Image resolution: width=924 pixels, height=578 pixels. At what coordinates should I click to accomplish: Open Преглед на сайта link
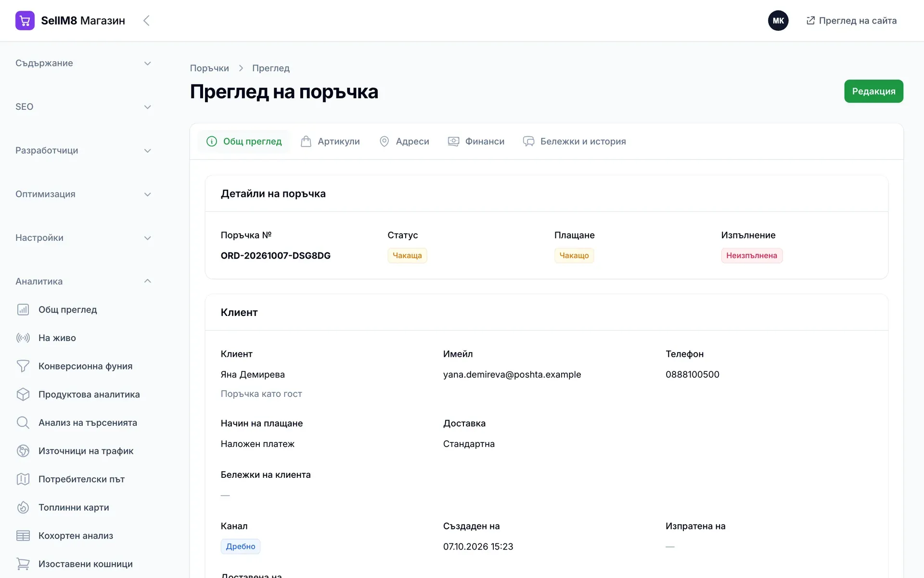(851, 20)
